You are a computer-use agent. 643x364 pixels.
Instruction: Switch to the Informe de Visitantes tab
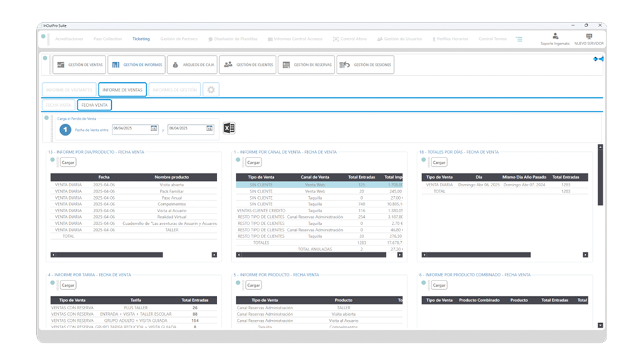pos(70,90)
